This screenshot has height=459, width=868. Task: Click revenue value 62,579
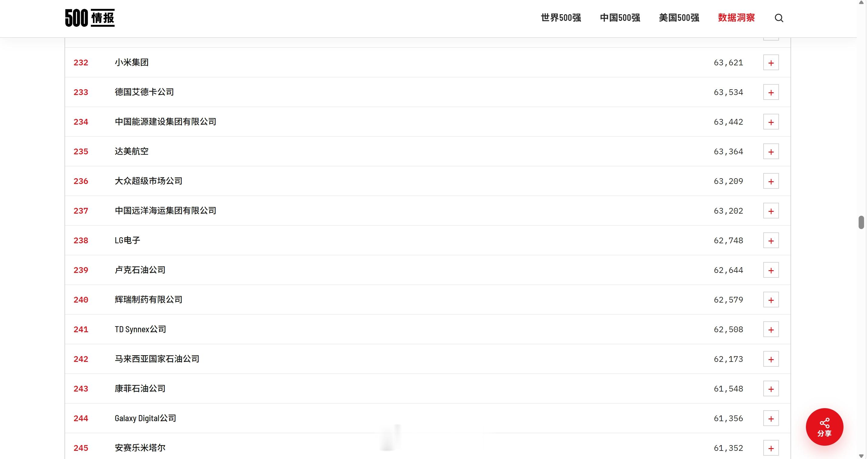tap(728, 300)
